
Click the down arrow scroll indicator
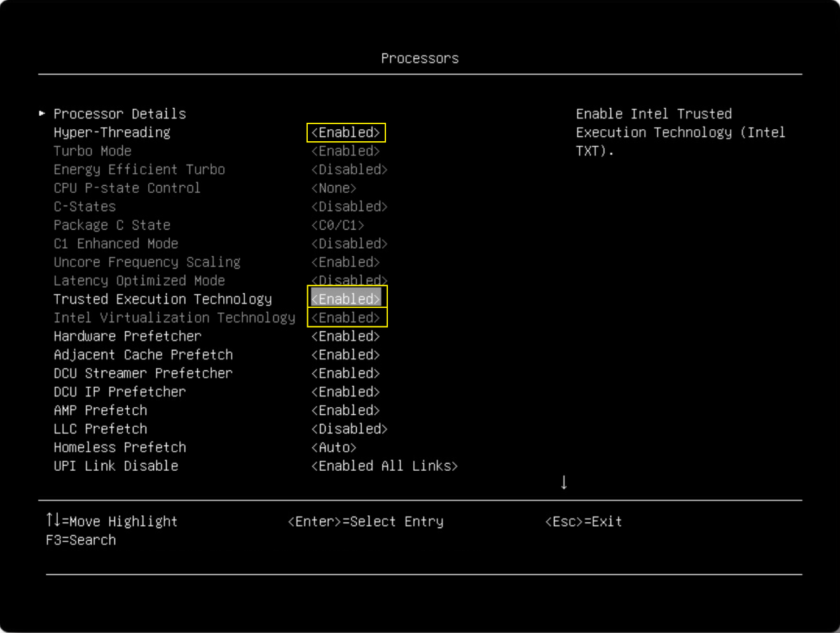coord(564,482)
